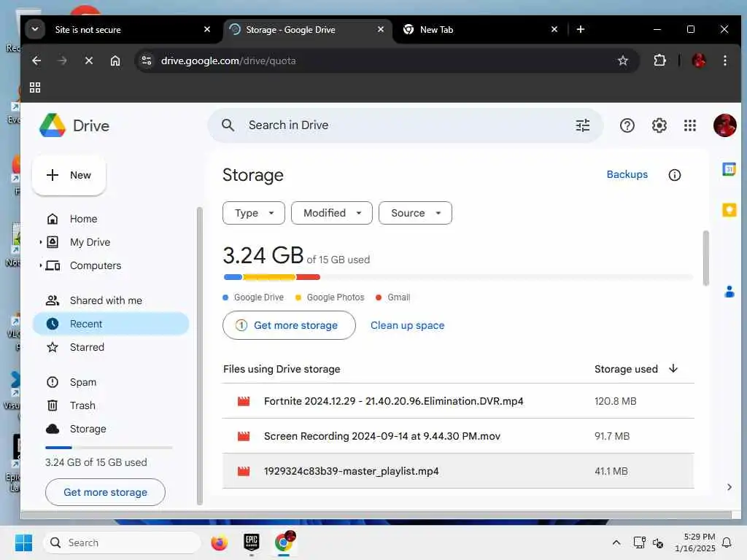Show the side panel chevron arrow

pyautogui.click(x=729, y=486)
